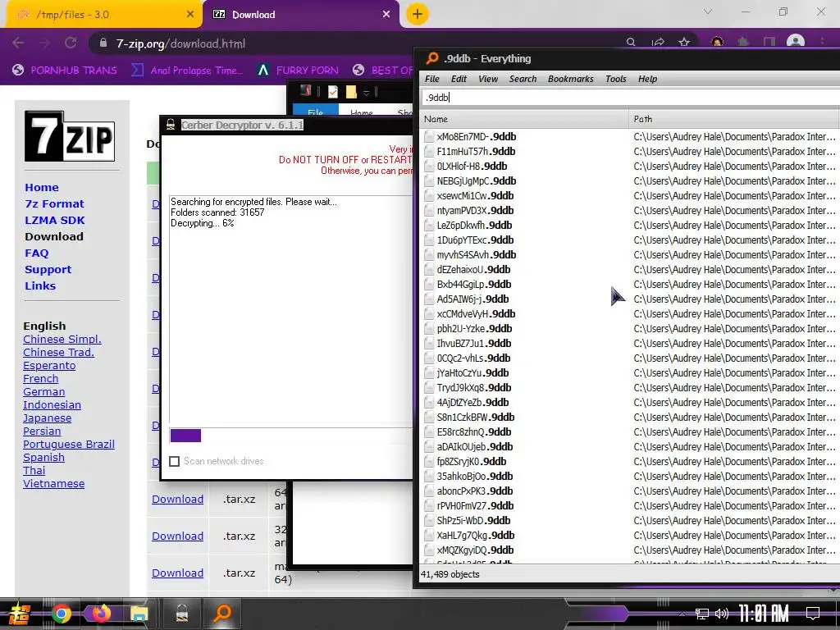This screenshot has width=840, height=630.
Task: Open the FAQ link on 7-Zip site
Action: [x=36, y=253]
